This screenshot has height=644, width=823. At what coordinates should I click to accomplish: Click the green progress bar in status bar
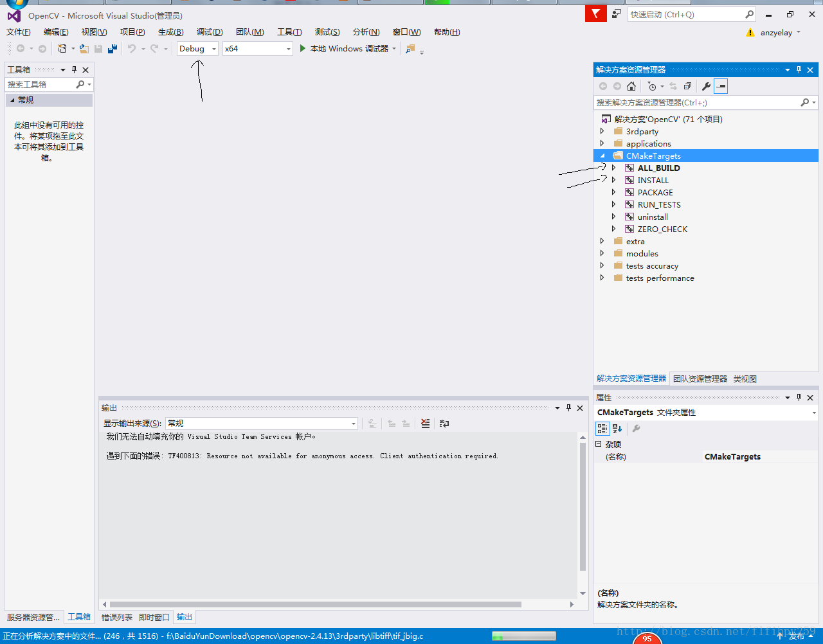[524, 636]
